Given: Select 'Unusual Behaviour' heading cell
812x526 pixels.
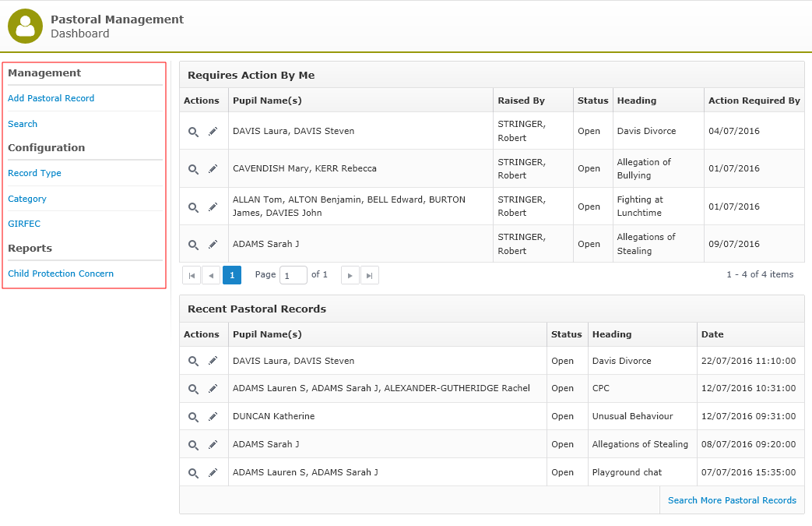Looking at the screenshot, I should [642, 416].
